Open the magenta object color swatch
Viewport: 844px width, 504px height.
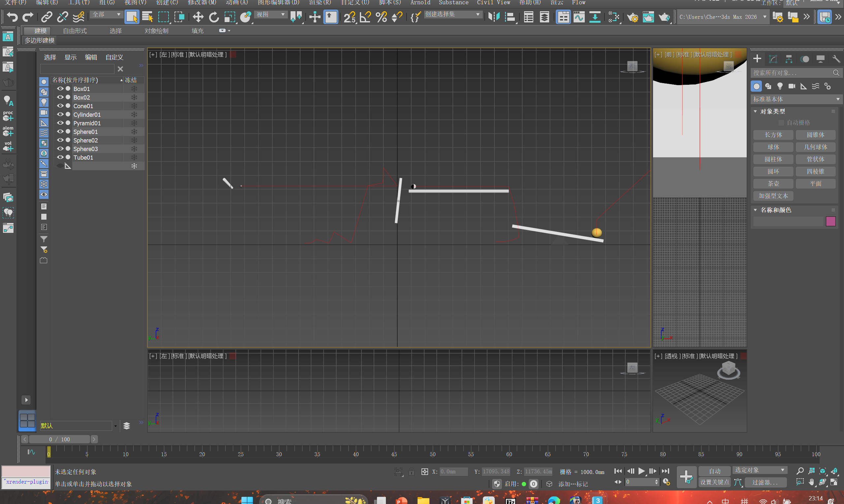(x=830, y=221)
